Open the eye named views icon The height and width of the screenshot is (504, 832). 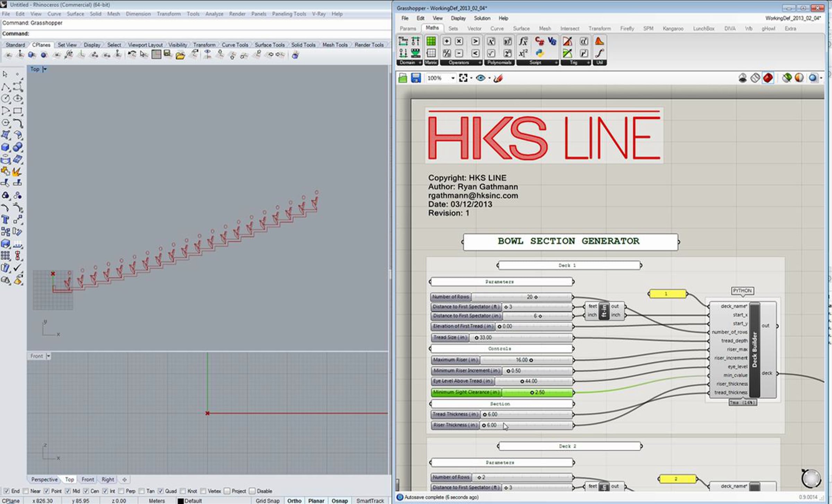pos(480,78)
